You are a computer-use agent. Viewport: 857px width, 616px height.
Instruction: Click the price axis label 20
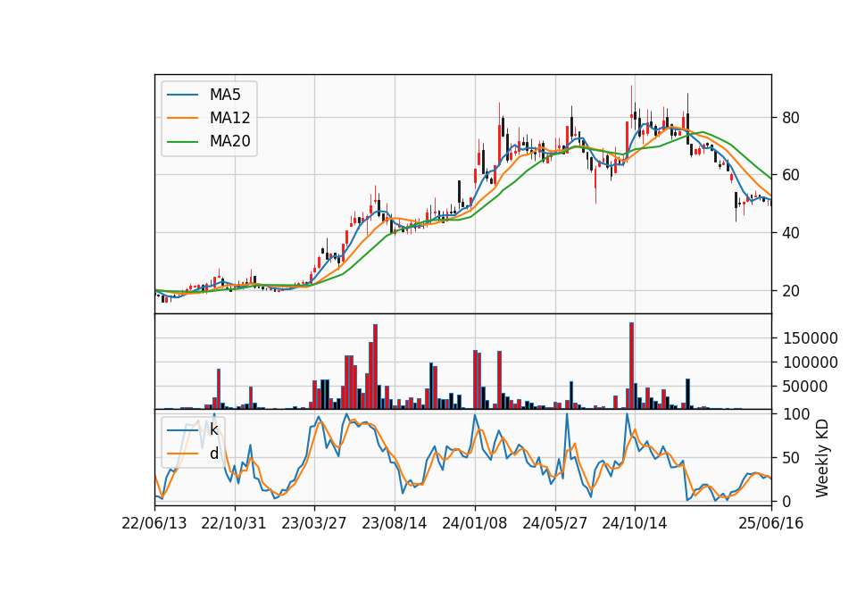click(790, 291)
